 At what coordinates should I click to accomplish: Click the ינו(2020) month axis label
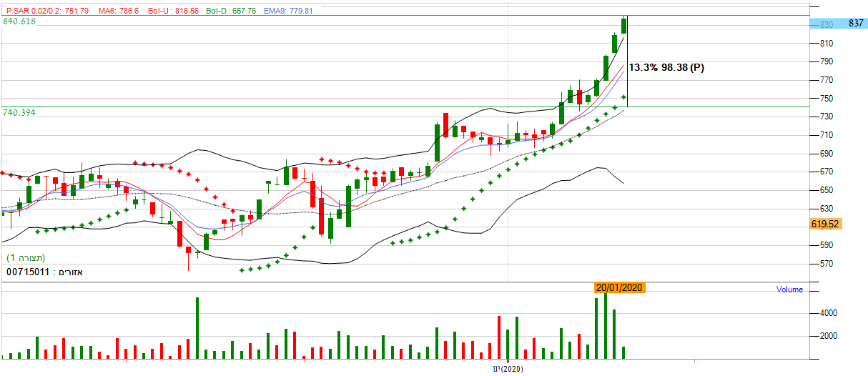[x=507, y=369]
